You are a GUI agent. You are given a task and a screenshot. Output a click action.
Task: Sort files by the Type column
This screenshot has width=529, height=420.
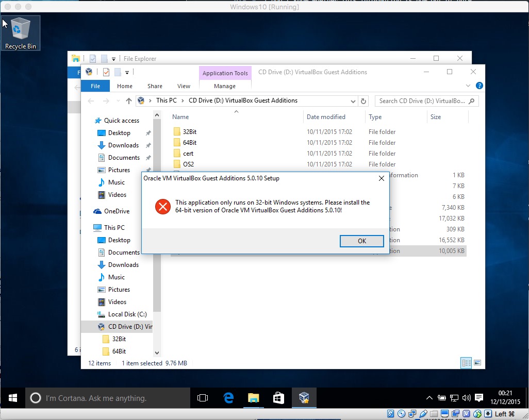coord(375,117)
